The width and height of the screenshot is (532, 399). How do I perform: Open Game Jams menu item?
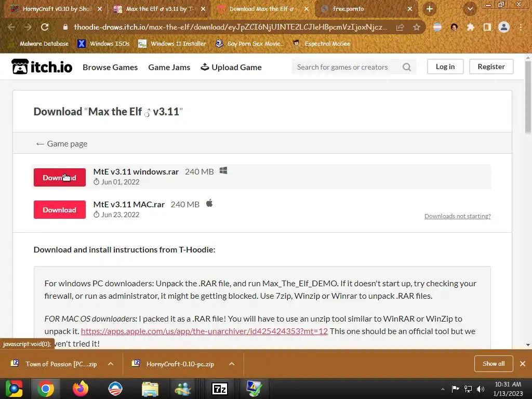169,67
